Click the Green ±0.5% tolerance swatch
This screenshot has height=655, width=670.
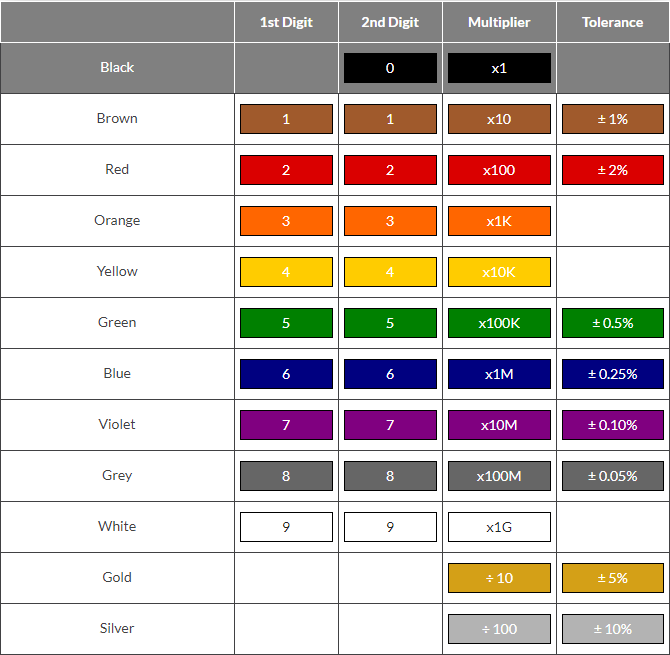click(x=612, y=323)
